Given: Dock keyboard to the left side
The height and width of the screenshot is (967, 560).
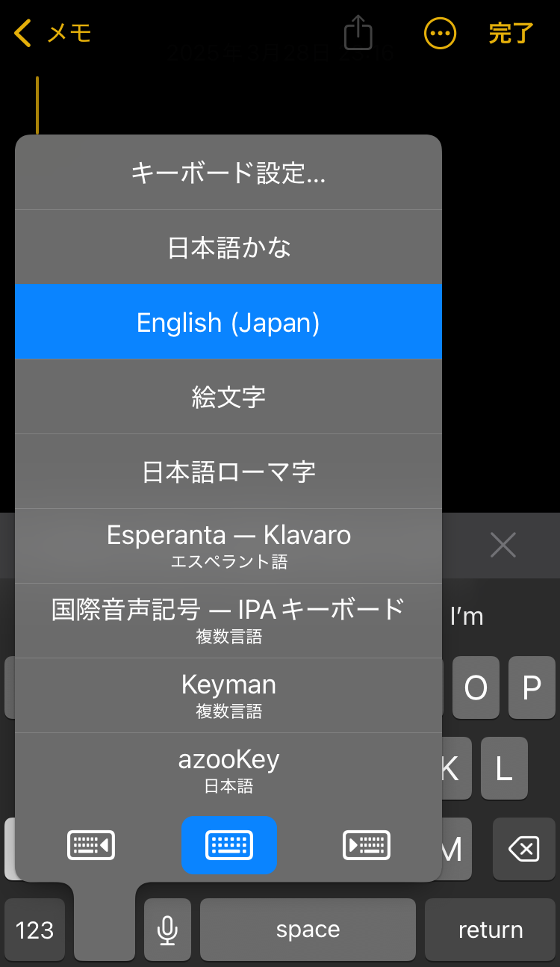Looking at the screenshot, I should (91, 845).
